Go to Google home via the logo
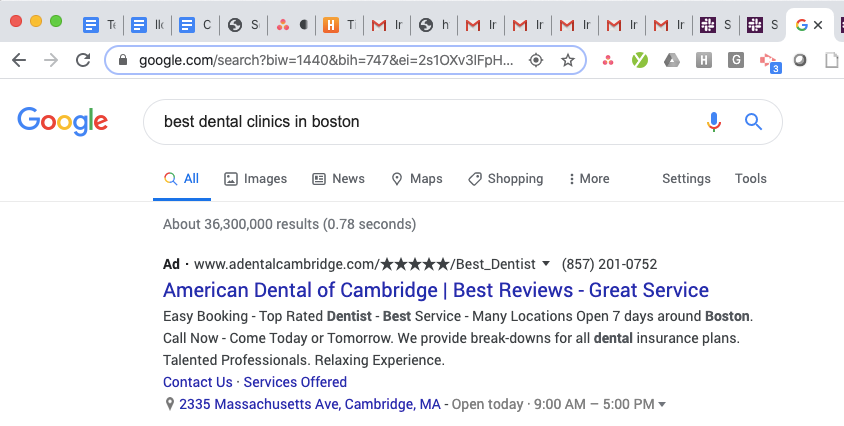 [62, 122]
